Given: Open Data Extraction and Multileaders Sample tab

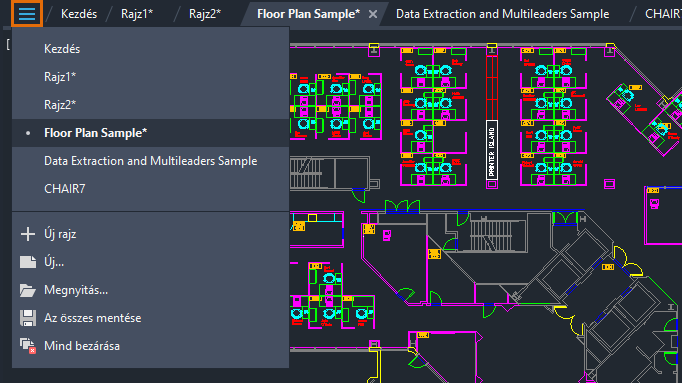Looking at the screenshot, I should click(502, 14).
